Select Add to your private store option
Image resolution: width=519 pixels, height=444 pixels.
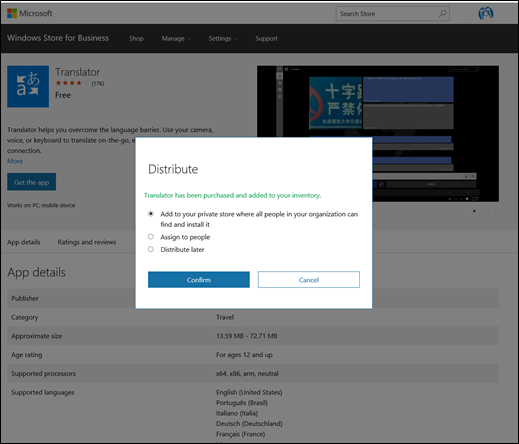click(151, 214)
